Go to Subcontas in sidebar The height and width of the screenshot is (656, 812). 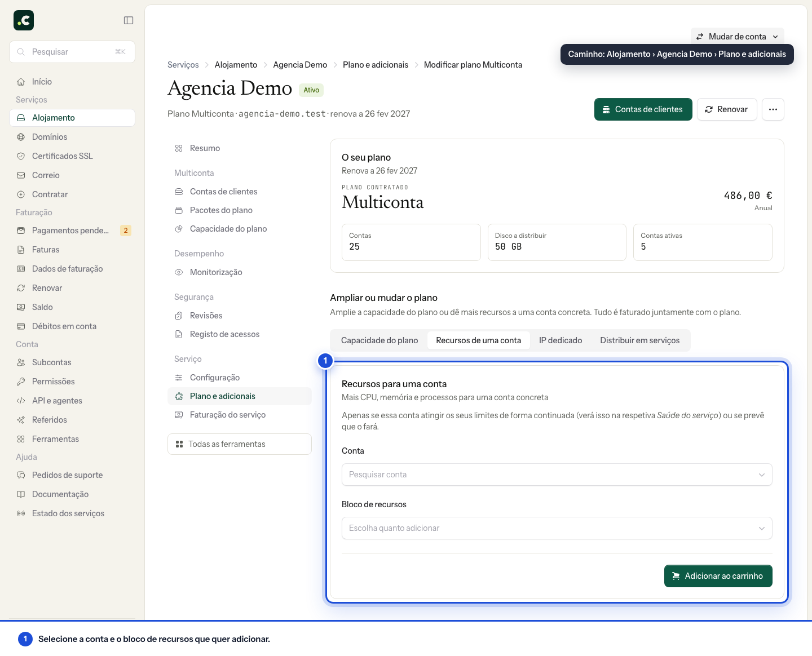tap(72, 362)
